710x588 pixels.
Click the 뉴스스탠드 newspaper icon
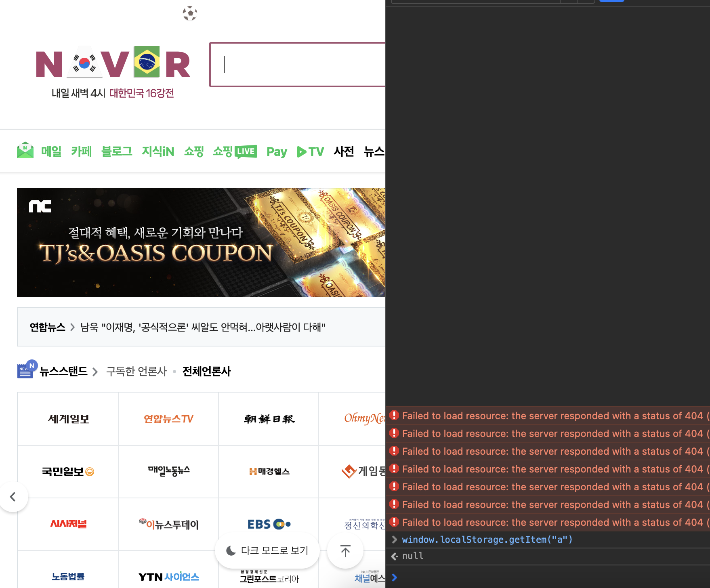pos(27,369)
